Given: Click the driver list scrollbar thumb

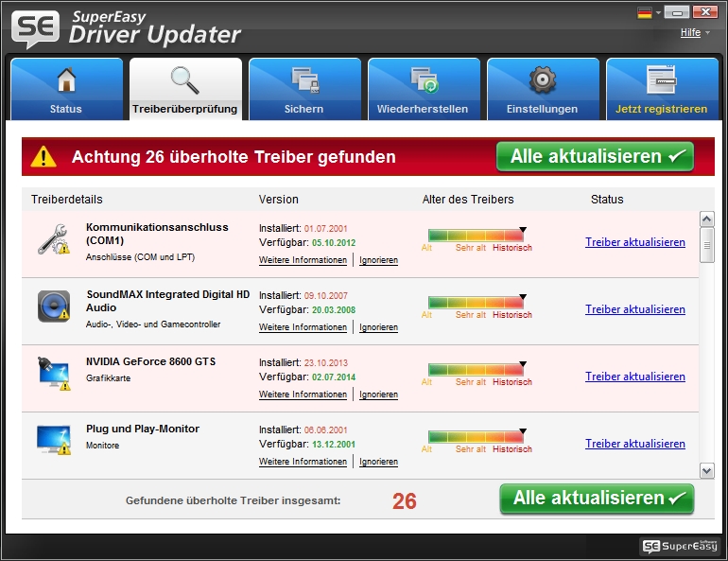Looking at the screenshot, I should [x=706, y=245].
